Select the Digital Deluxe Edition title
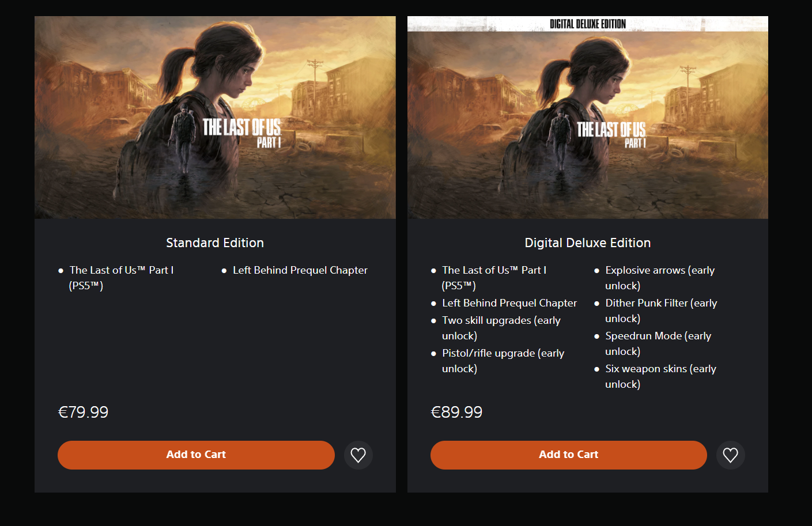Screen dimensions: 812x526 click(588, 243)
